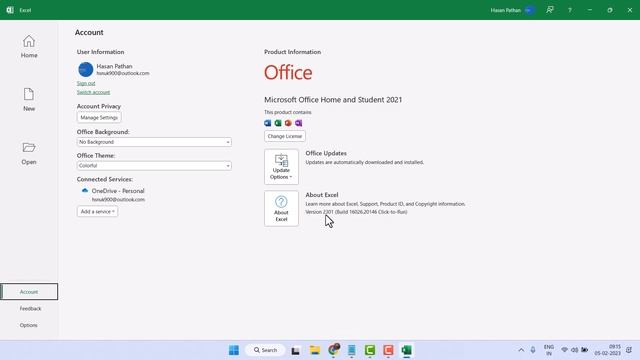This screenshot has width=640, height=360.
Task: Click the OneNote product icon
Action: 298,123
